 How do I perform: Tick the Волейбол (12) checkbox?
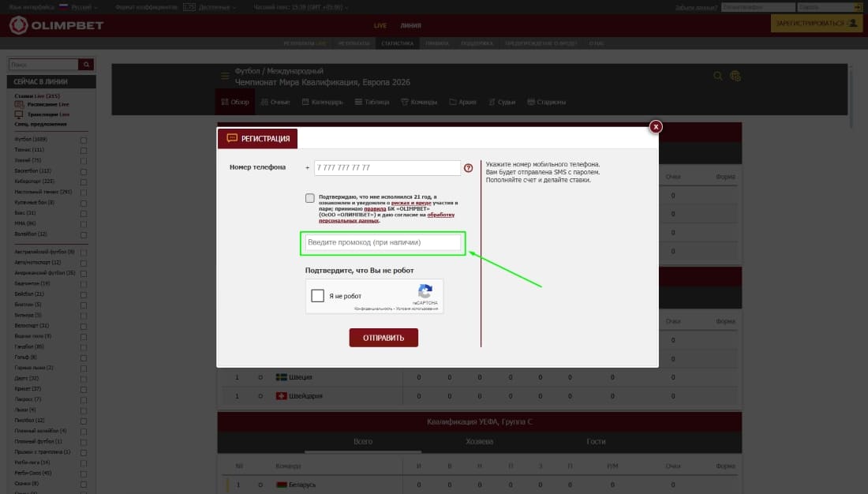click(84, 235)
